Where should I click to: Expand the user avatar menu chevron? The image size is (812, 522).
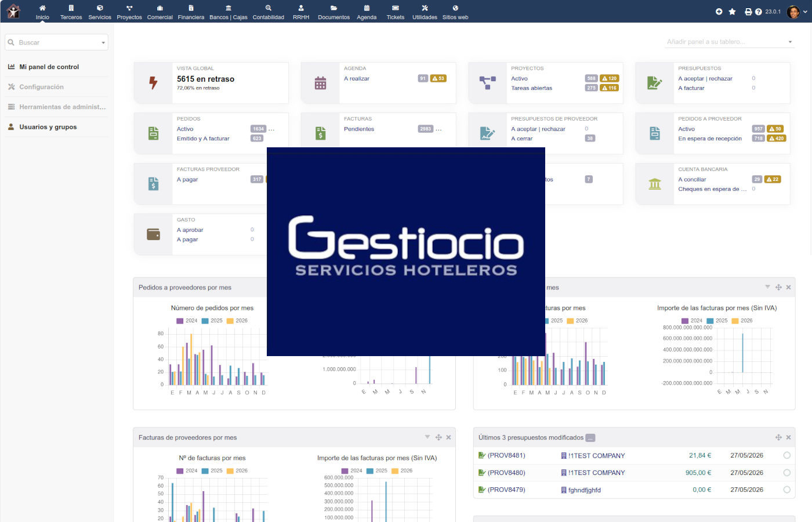(x=805, y=12)
